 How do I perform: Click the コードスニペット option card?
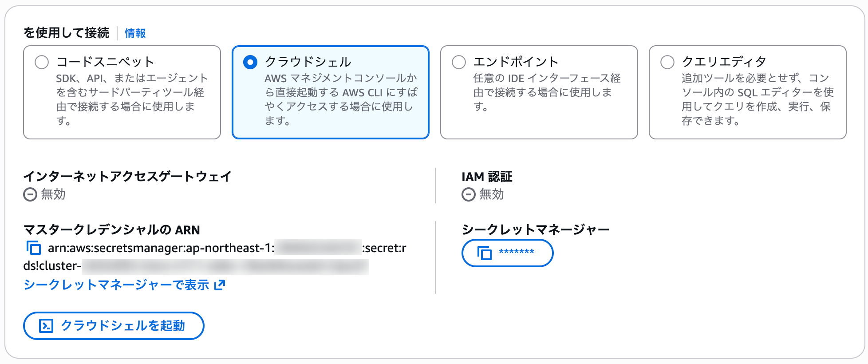(122, 91)
